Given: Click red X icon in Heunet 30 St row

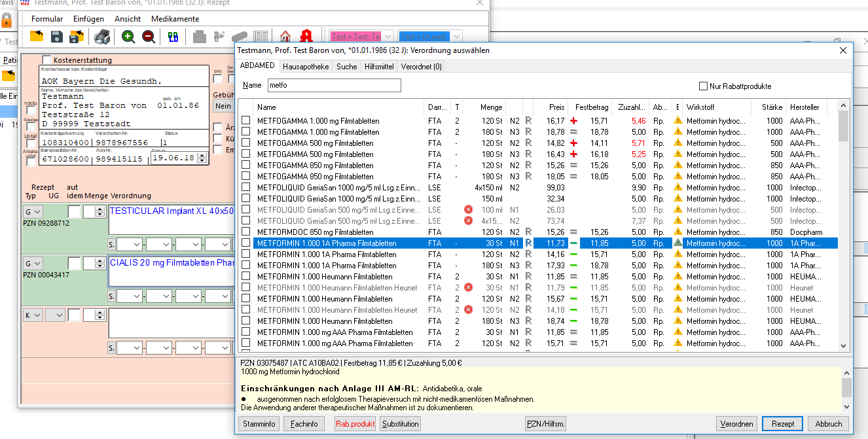Looking at the screenshot, I should click(468, 287).
